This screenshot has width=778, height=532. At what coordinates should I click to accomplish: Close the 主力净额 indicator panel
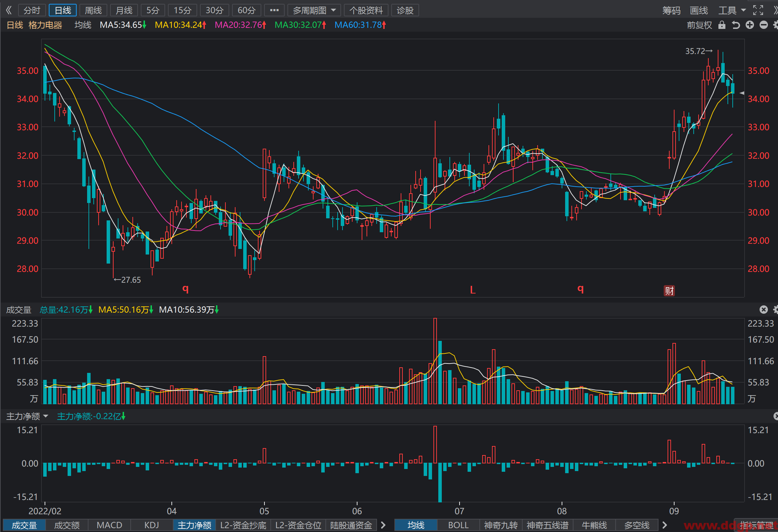[776, 416]
